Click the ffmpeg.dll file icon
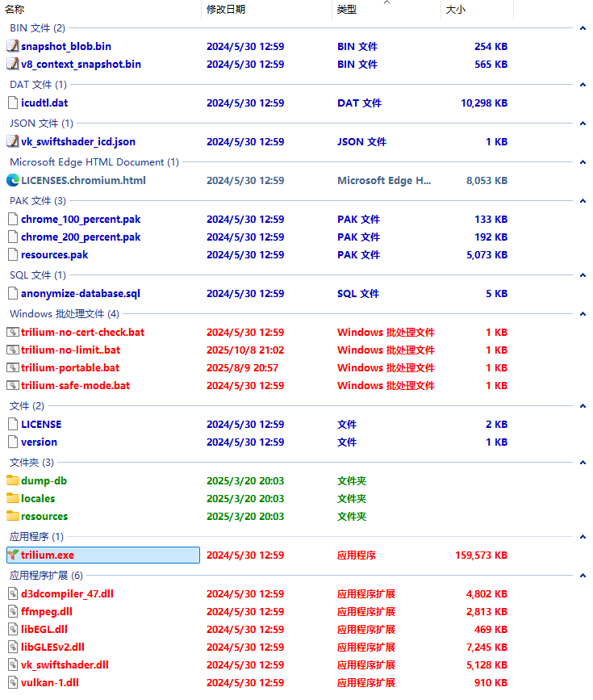The image size is (593, 700). point(13,611)
